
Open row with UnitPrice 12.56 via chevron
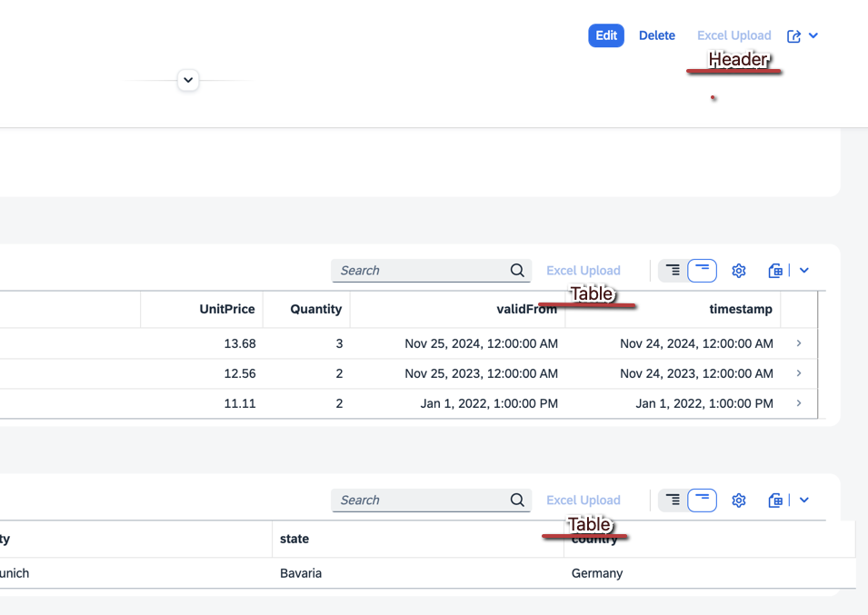[799, 373]
